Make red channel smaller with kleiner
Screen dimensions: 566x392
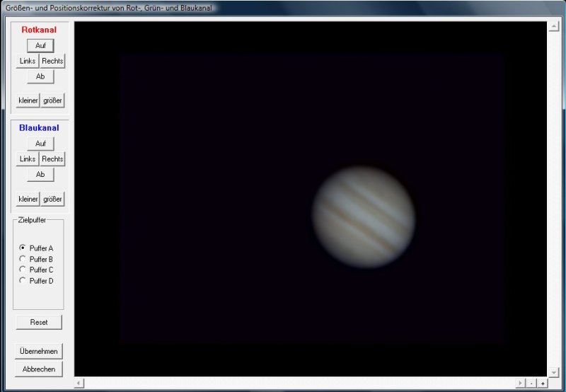[x=28, y=100]
